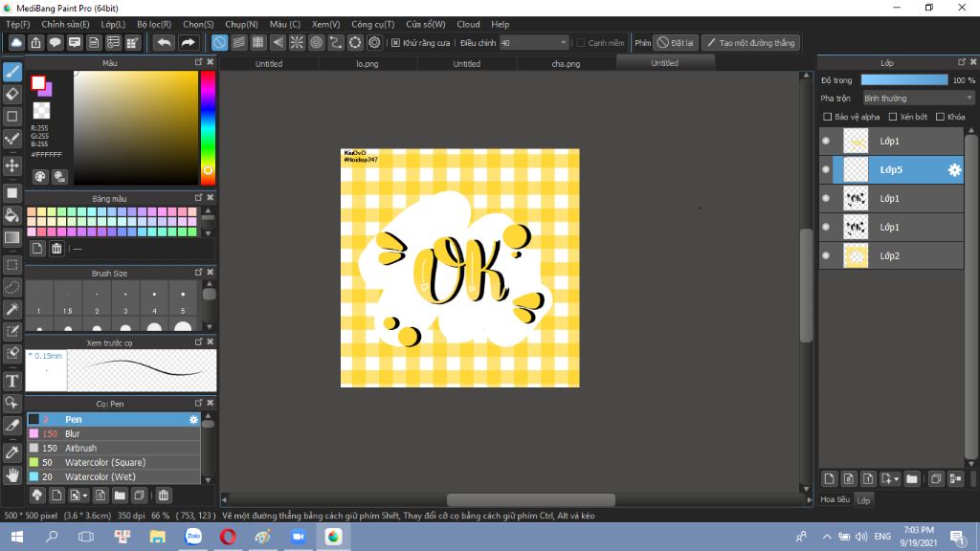Select the Blur brush
The height and width of the screenshot is (551, 980).
[x=113, y=433]
